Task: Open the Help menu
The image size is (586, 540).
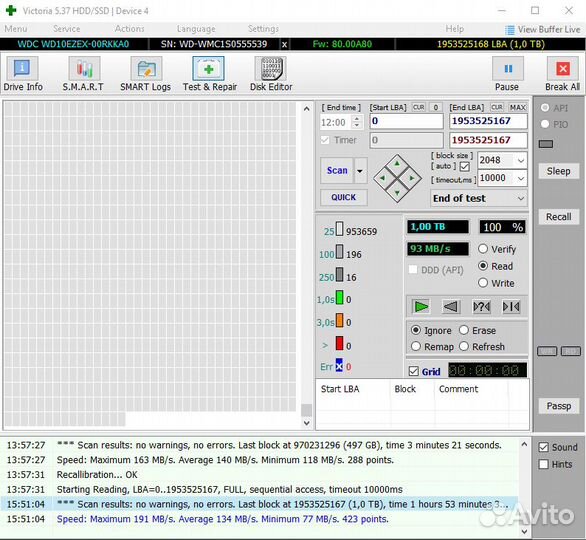Action: click(454, 29)
